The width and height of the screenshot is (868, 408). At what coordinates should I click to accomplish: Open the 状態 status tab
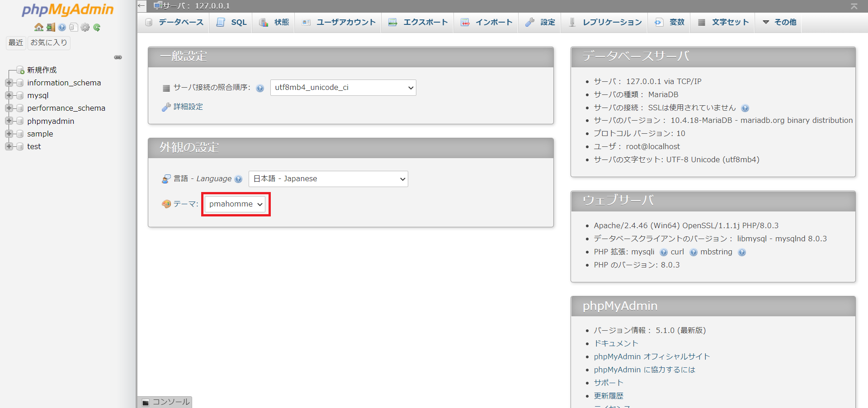(x=274, y=22)
